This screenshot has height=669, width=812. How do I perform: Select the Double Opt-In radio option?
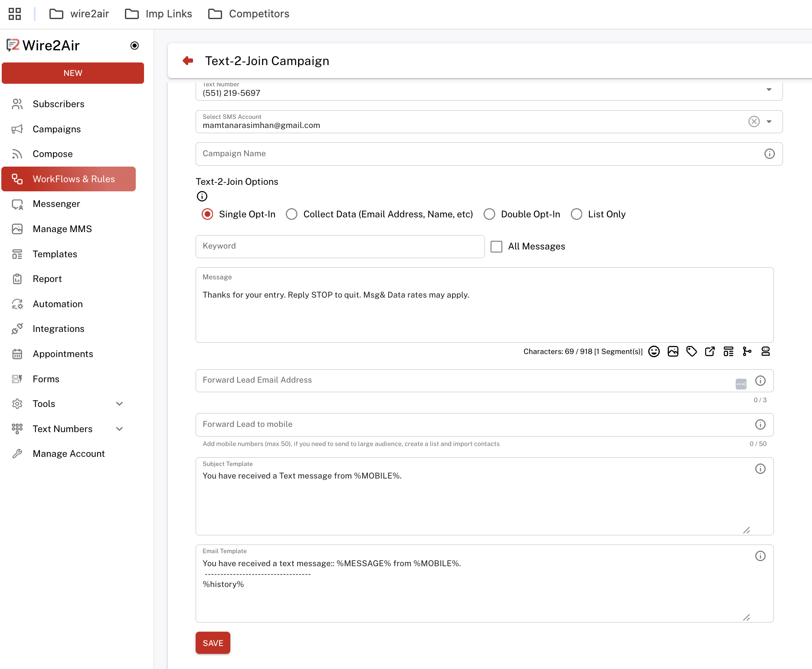coord(489,214)
